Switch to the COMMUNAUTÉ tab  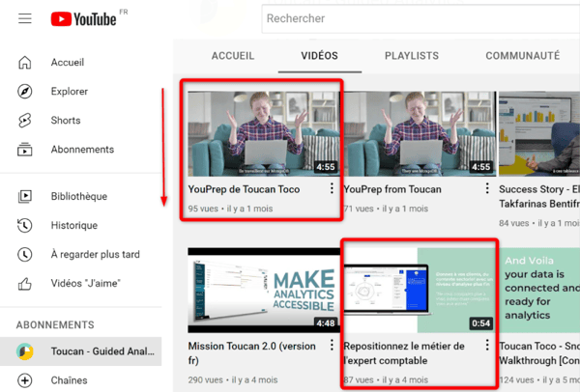pos(522,56)
